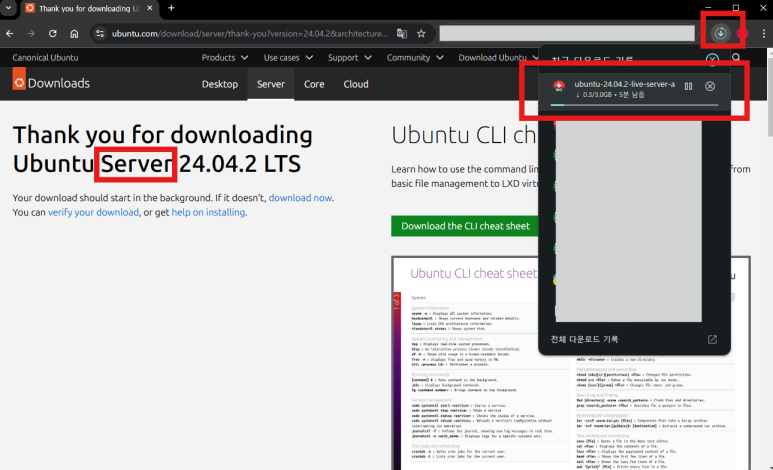Open the Cloud downloads tab
This screenshot has height=470, width=773.
point(356,84)
